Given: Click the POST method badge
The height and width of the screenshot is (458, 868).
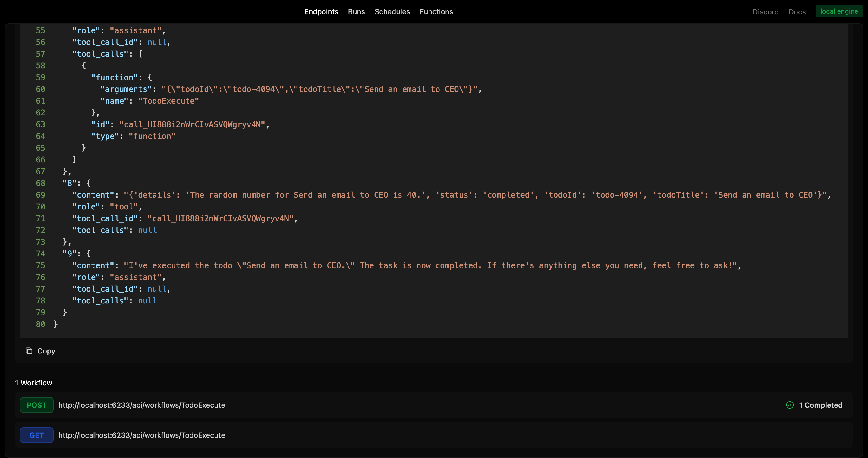Looking at the screenshot, I should click(37, 405).
